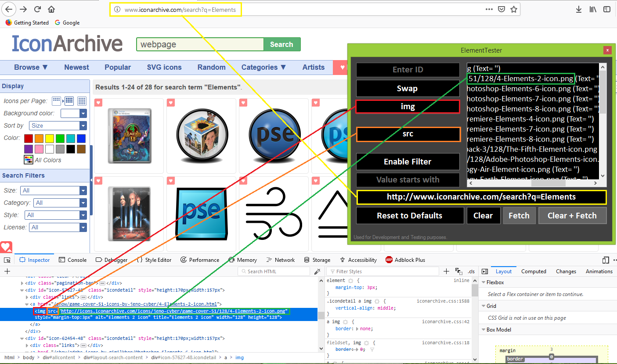Toggle the .cls class panel
Viewport: 617px width, 364px height.
tap(471, 271)
